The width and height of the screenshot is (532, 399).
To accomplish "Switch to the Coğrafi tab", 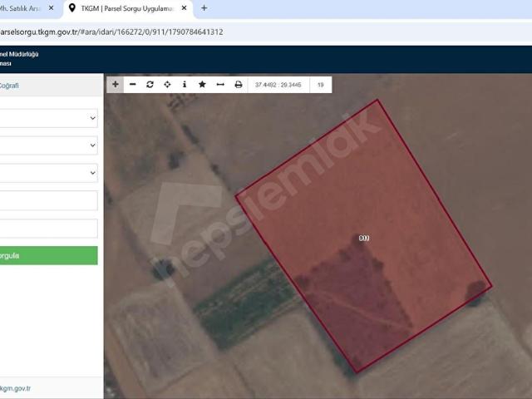I will (9, 86).
